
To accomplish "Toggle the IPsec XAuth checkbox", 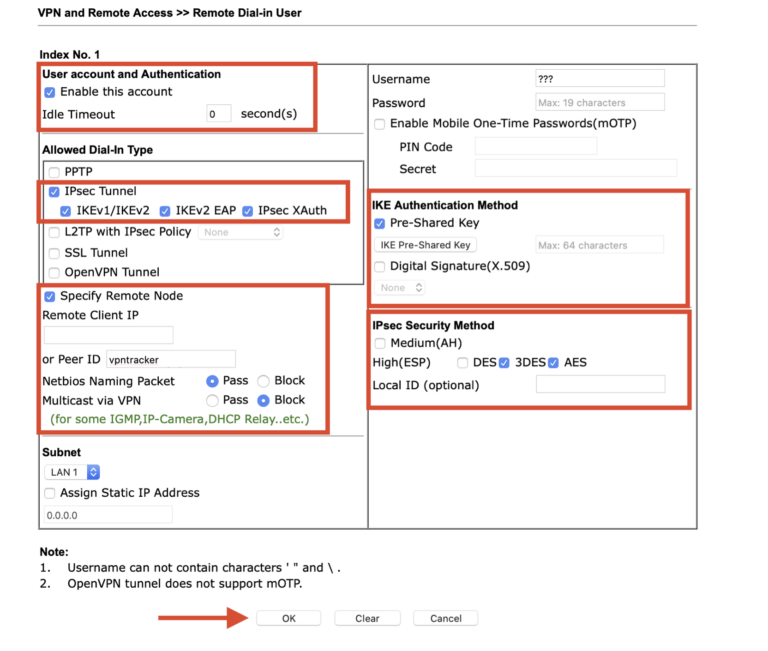I will [248, 212].
